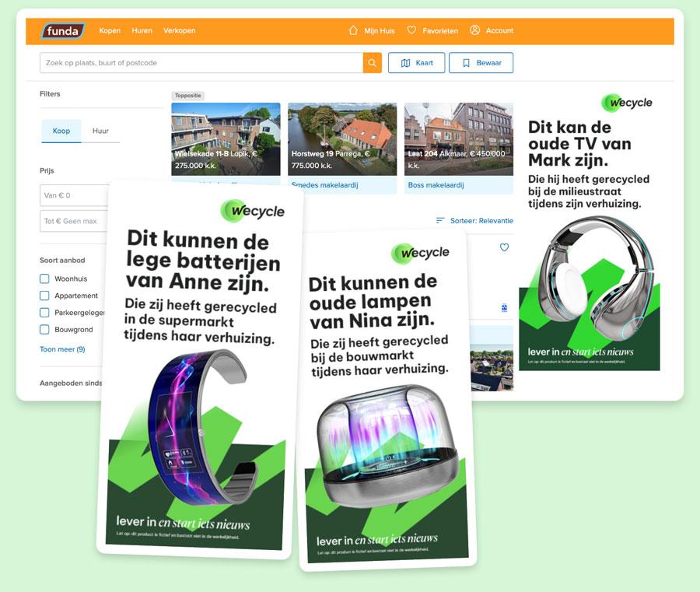Open the Wielsekade 11-B Lopik listing photo
This screenshot has width=700, height=592.
(226, 139)
